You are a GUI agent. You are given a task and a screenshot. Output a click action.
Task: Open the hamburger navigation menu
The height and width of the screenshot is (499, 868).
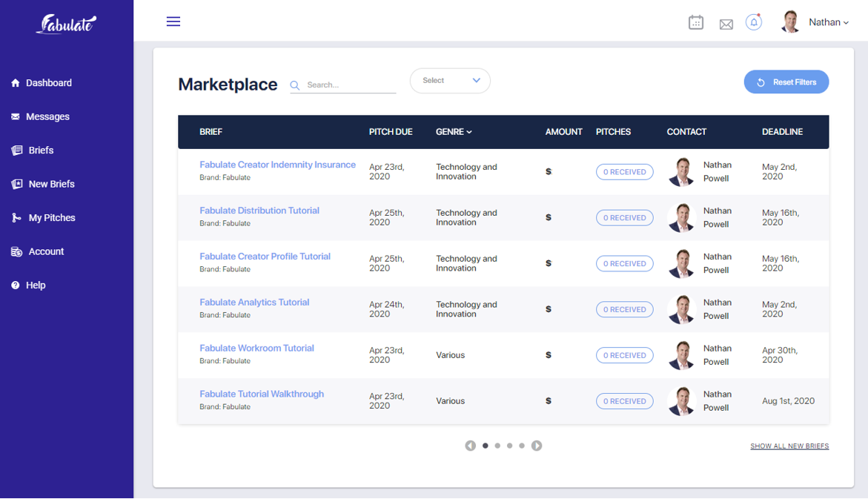click(x=173, y=22)
